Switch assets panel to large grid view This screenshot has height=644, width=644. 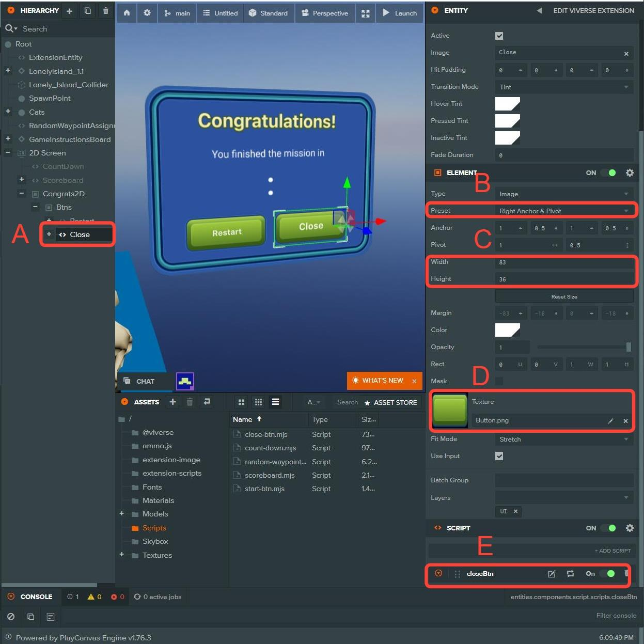coord(241,402)
